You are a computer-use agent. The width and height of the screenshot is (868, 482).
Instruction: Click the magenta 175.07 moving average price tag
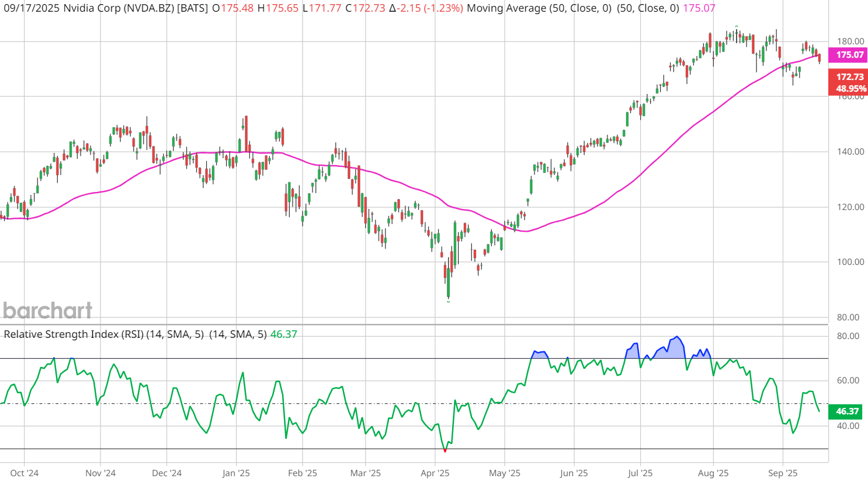point(848,55)
